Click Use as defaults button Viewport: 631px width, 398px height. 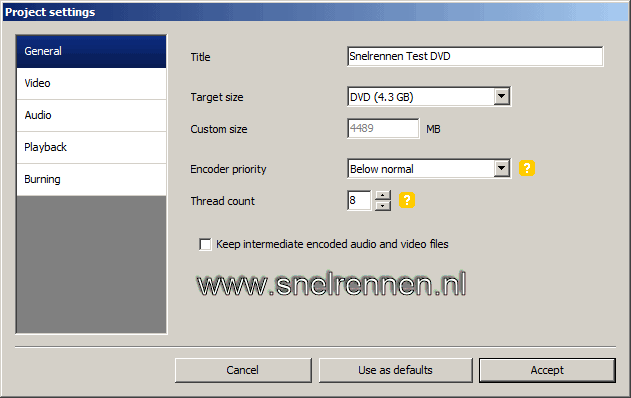396,370
